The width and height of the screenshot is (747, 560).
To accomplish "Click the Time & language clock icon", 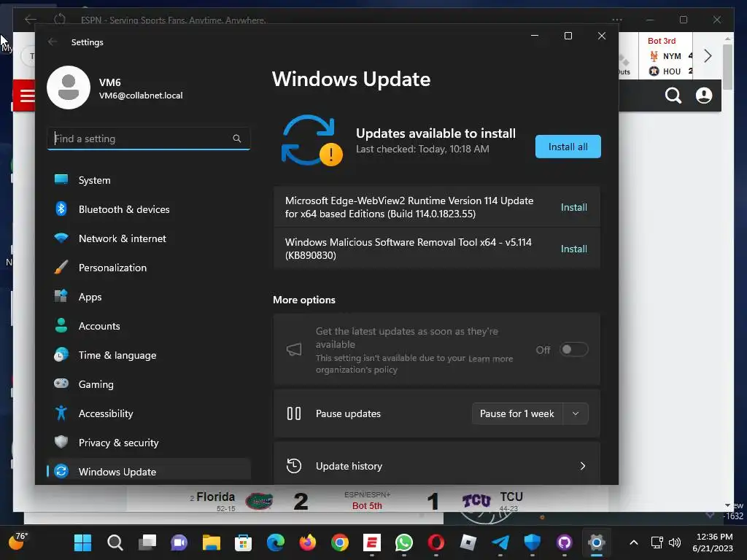I will (61, 355).
